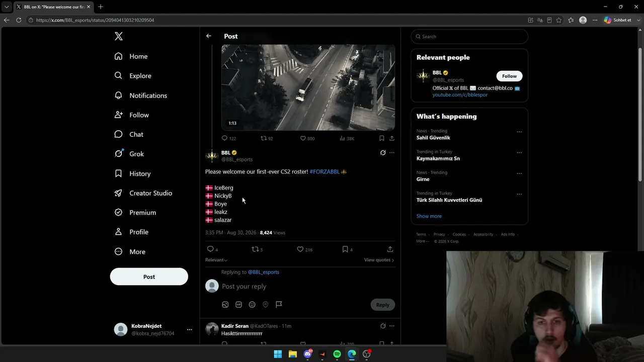Open Discord from the taskbar
Image resolution: width=644 pixels, height=362 pixels.
pyautogui.click(x=308, y=354)
